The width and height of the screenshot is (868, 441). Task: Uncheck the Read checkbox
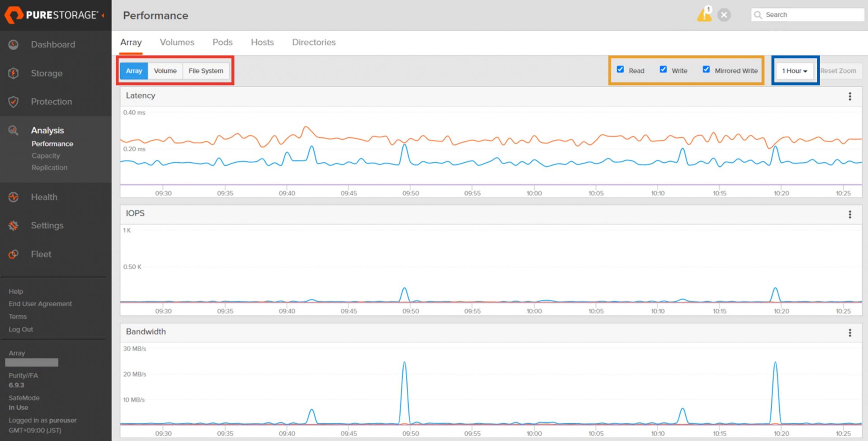tap(620, 70)
